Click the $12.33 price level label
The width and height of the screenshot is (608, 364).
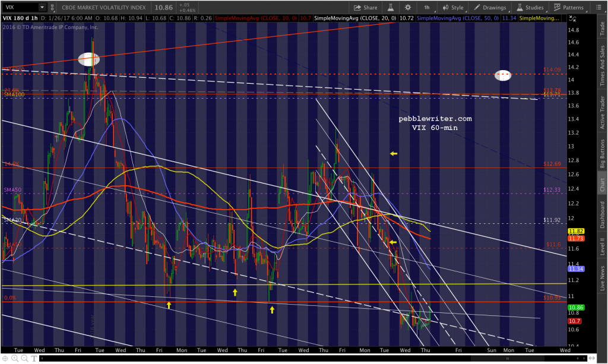coord(552,189)
